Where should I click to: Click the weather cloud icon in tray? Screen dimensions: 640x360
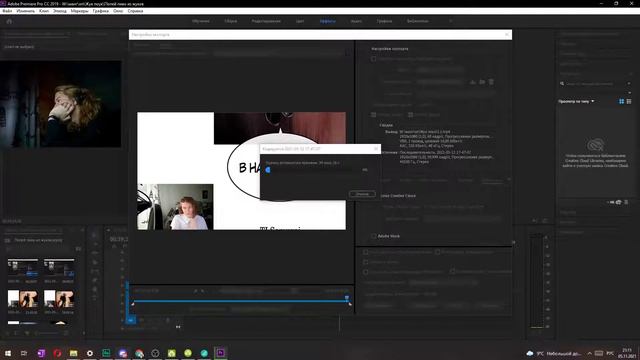[530, 353]
